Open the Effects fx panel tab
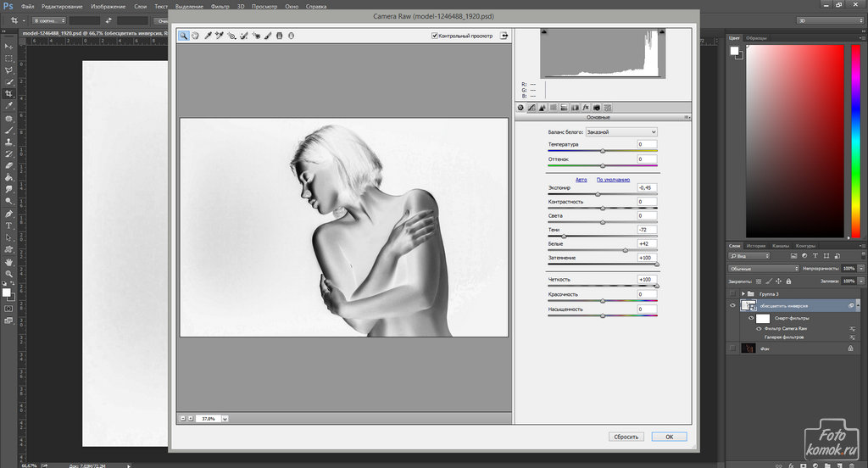Image resolution: width=868 pixels, height=468 pixels. click(585, 108)
